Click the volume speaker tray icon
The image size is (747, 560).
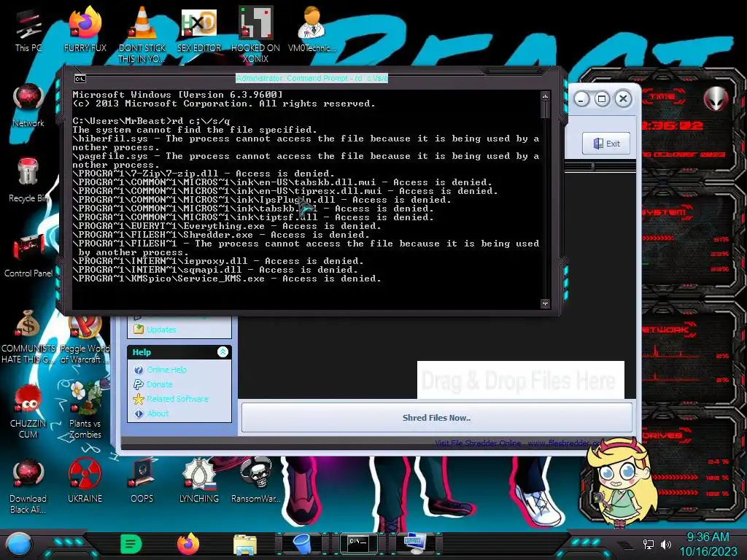coord(665,544)
